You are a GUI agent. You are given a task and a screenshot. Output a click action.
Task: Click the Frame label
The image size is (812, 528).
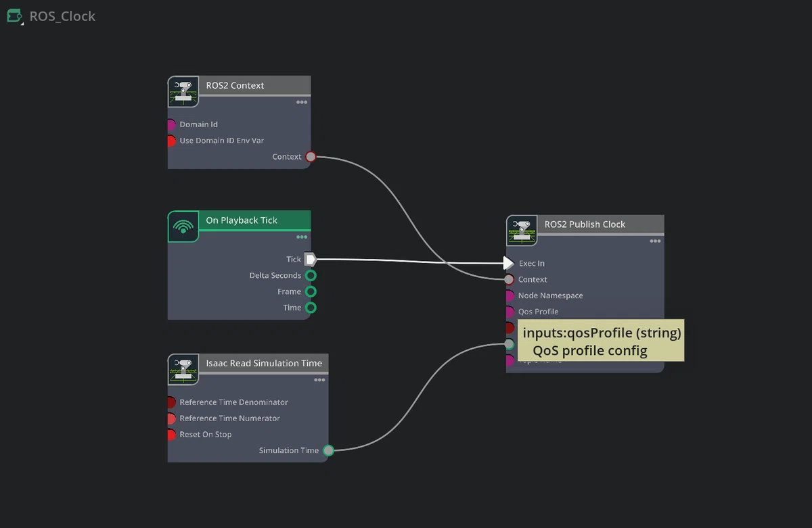290,291
